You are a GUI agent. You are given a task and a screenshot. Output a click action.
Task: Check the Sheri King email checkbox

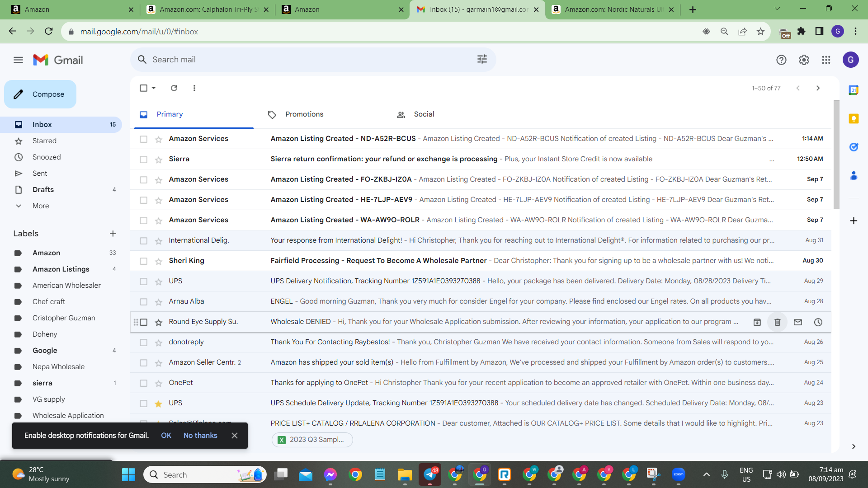(x=144, y=261)
